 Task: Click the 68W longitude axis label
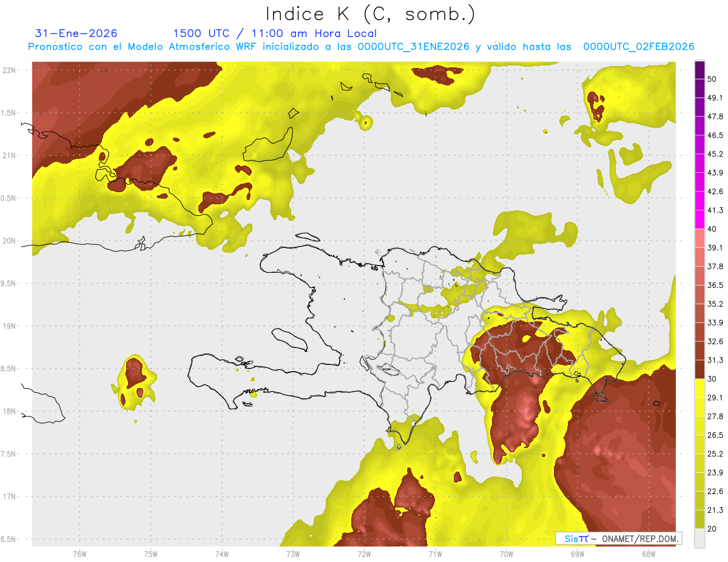click(649, 554)
